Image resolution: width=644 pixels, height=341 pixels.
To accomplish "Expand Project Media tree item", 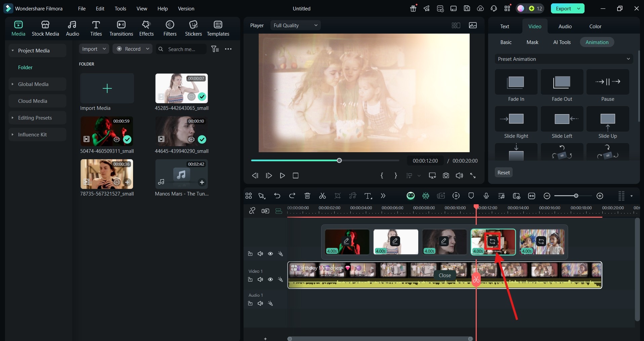I will [x=12, y=50].
